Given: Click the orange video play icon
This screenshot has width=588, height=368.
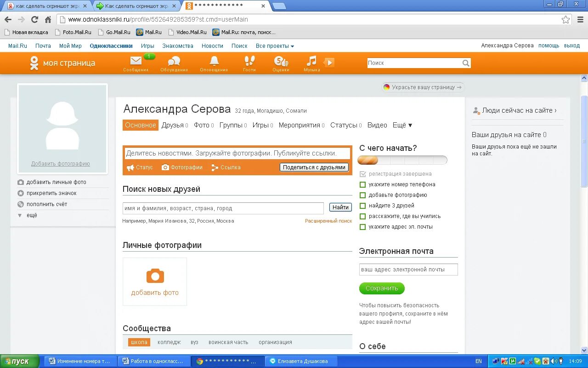Looking at the screenshot, I should (328, 63).
